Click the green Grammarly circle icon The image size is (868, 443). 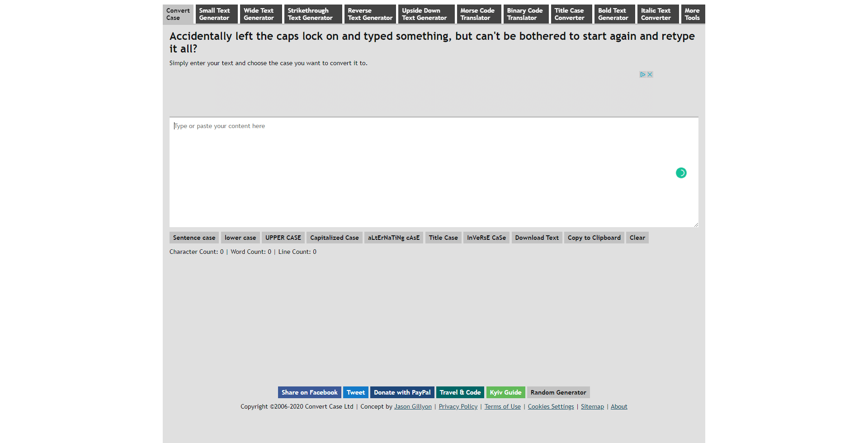coord(681,173)
